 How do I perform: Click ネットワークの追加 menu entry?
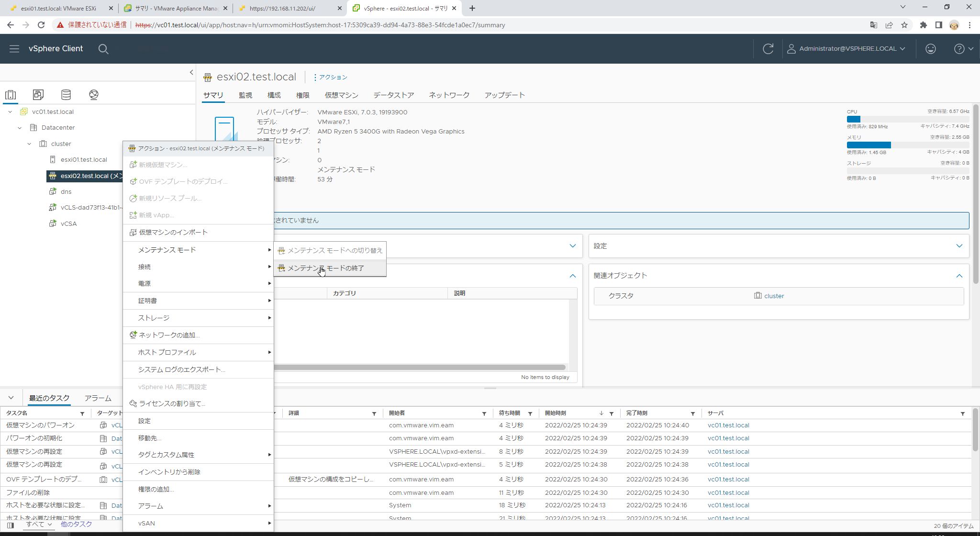click(x=198, y=335)
